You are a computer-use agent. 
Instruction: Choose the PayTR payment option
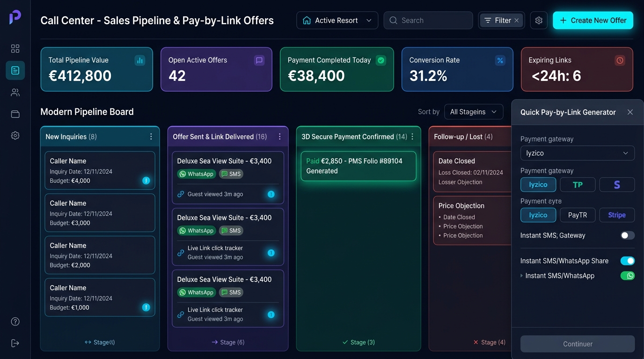tap(578, 215)
